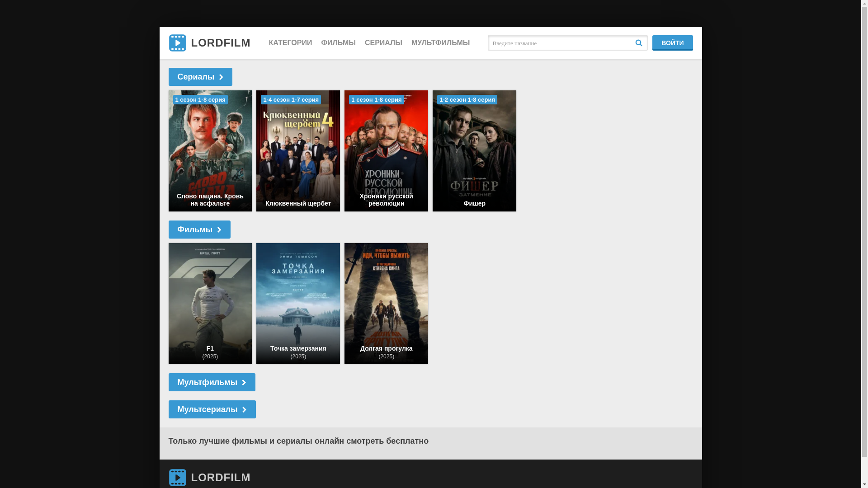
Task: Open the F1 (2025) movie poster
Action: pyautogui.click(x=210, y=304)
